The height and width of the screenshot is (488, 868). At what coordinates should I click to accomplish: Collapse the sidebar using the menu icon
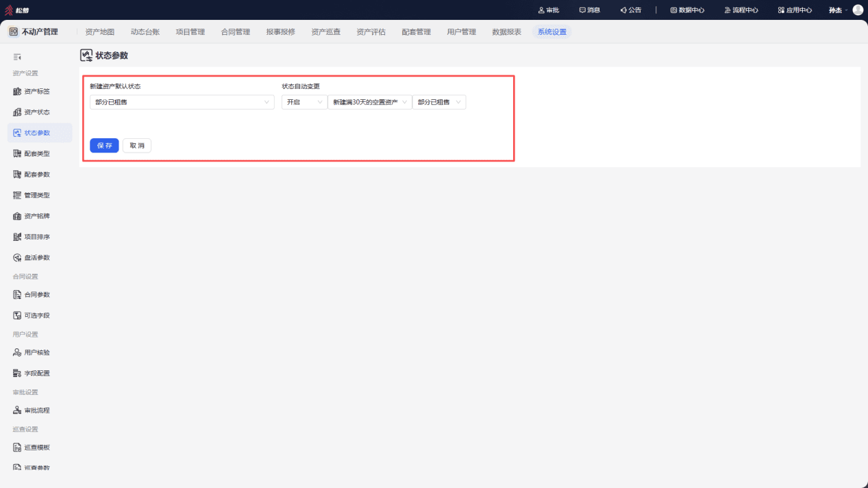17,57
